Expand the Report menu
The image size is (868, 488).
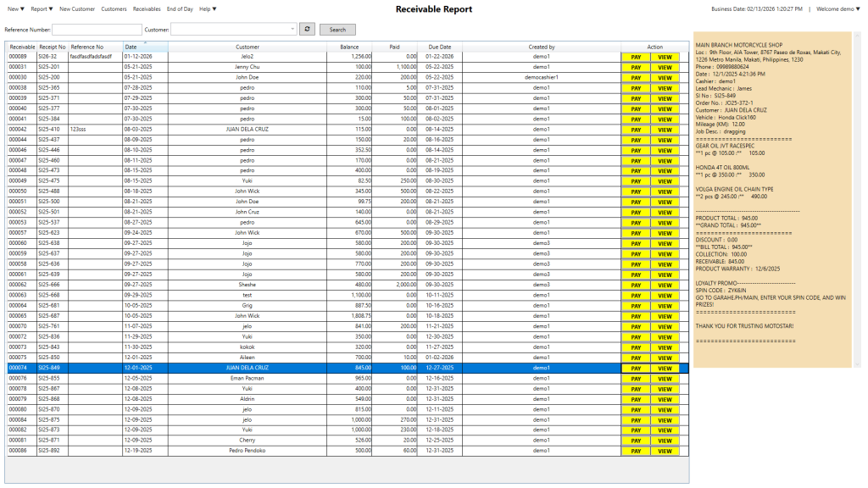tap(42, 8)
